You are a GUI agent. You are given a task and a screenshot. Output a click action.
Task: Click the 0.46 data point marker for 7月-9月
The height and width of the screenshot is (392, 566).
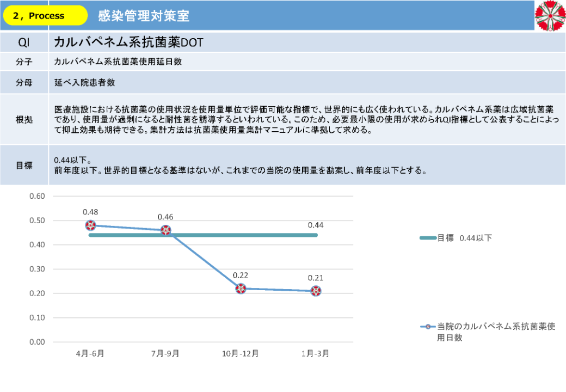pyautogui.click(x=165, y=230)
